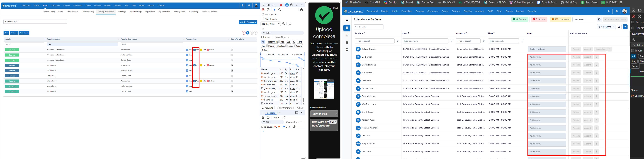Click download icon next to 6 columns

[x=619, y=27]
